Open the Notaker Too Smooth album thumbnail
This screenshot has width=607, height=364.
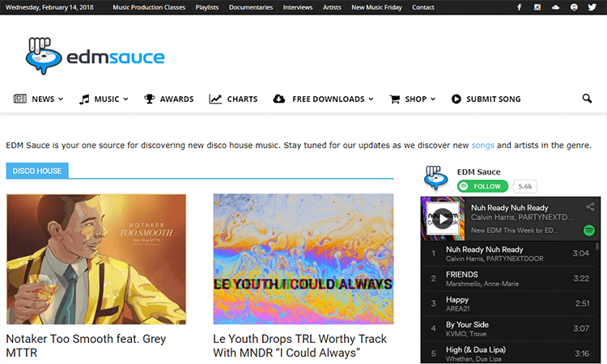(96, 259)
